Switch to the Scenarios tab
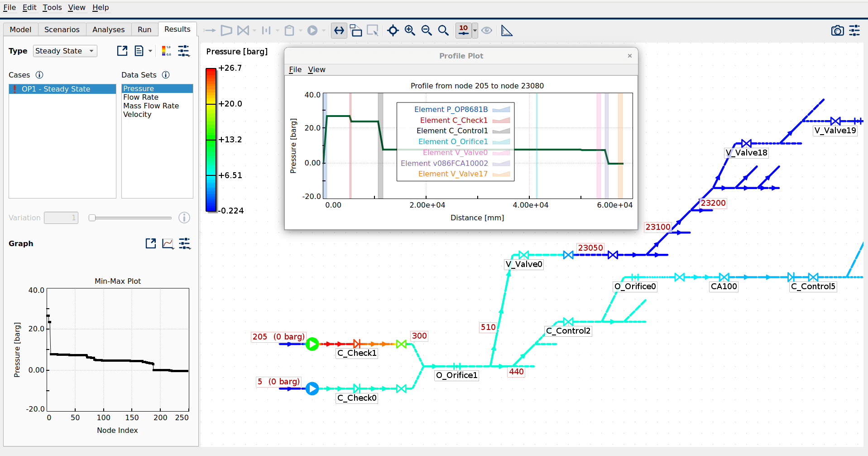This screenshot has height=456, width=868. [62, 29]
